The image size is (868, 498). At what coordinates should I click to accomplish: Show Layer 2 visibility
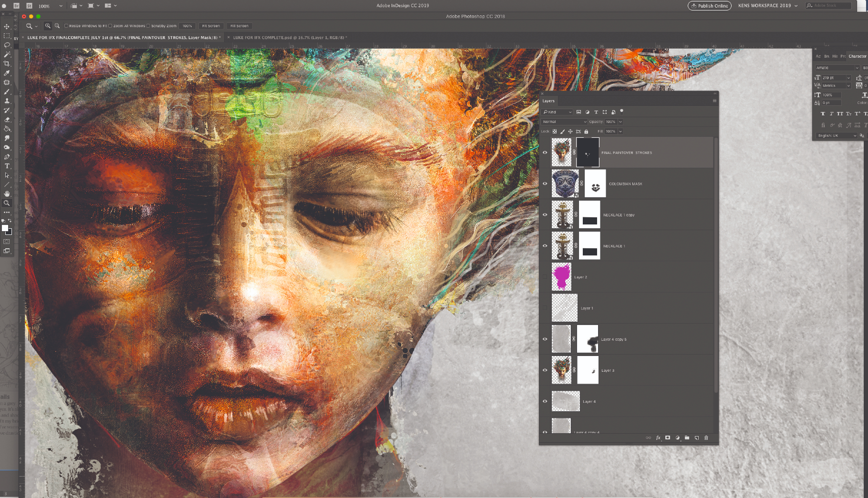[x=545, y=277]
